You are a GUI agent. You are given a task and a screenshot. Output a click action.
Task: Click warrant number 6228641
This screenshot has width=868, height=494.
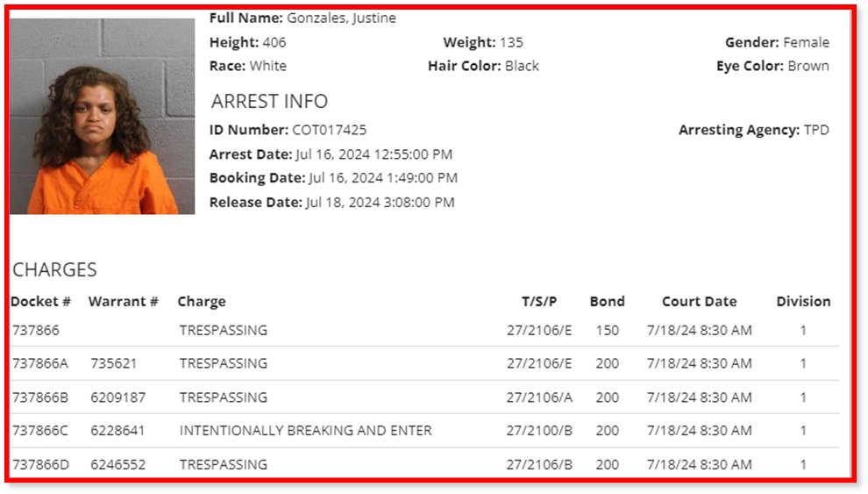(x=117, y=430)
